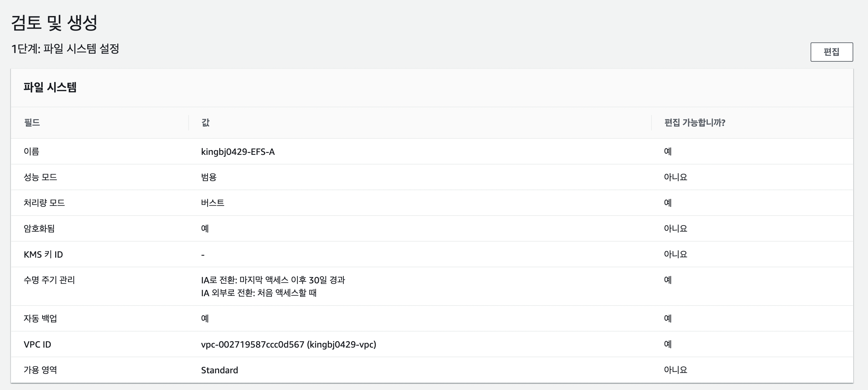Click the 자동 백업 row label

click(x=40, y=318)
